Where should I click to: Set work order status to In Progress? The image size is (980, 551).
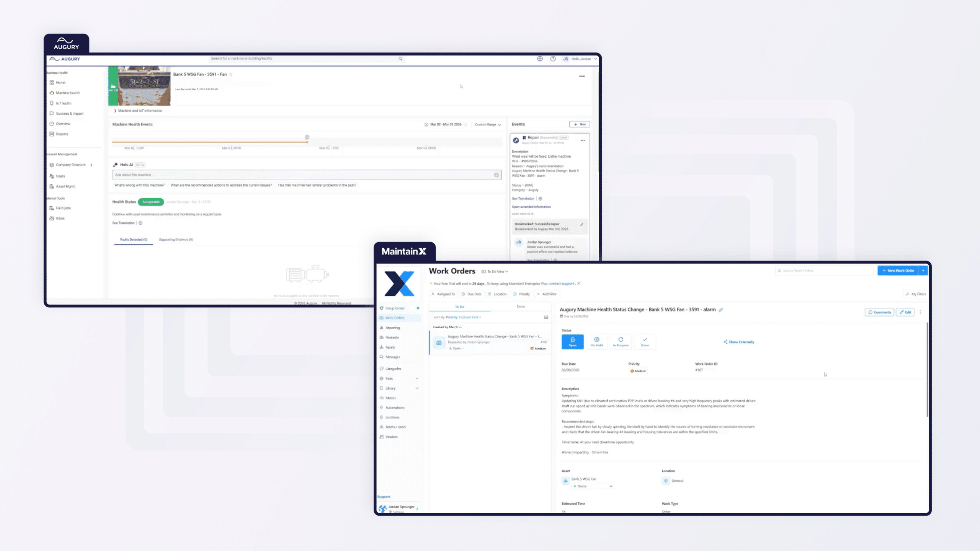click(621, 342)
